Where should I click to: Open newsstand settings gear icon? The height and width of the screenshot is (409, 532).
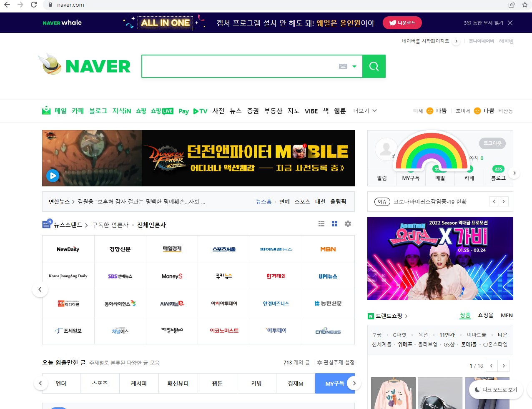[x=348, y=224]
